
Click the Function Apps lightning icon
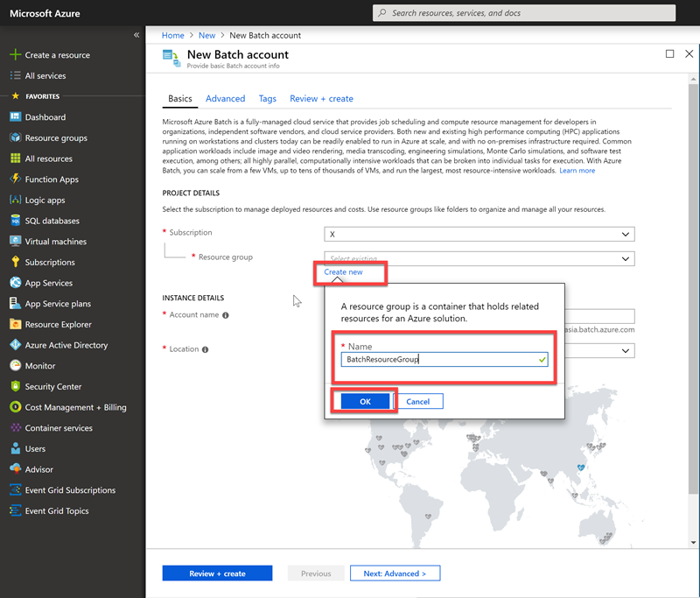[15, 179]
